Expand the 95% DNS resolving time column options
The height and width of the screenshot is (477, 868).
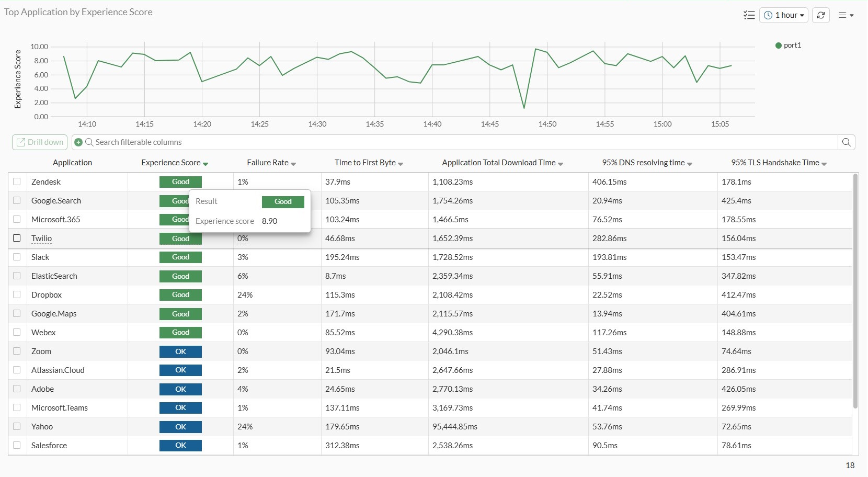coord(689,163)
